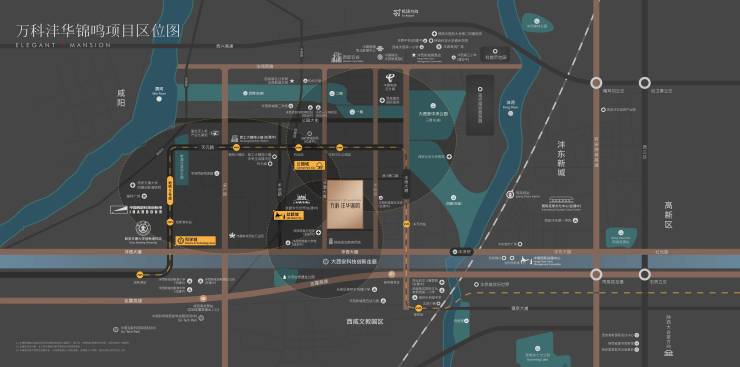Screen dimensions: 740x367
Task: Click the 西咸文教园区 label
Action: [x=365, y=322]
